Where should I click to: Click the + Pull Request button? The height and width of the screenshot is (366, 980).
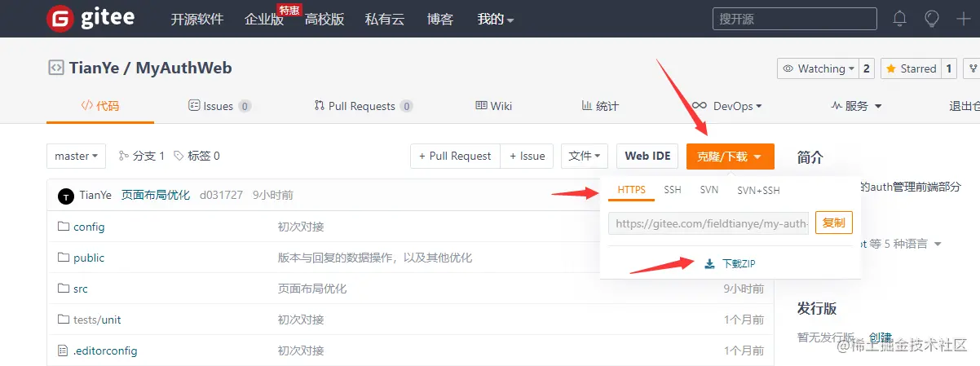coord(455,156)
